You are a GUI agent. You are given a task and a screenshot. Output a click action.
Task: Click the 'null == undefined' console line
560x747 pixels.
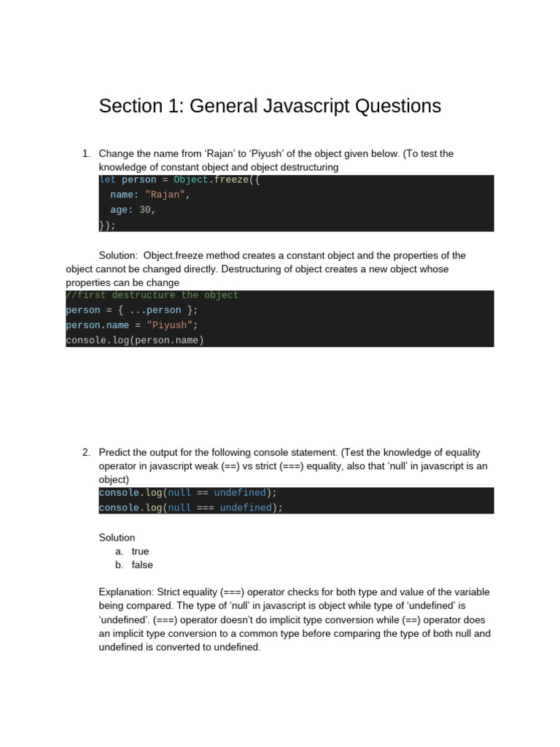(187, 492)
